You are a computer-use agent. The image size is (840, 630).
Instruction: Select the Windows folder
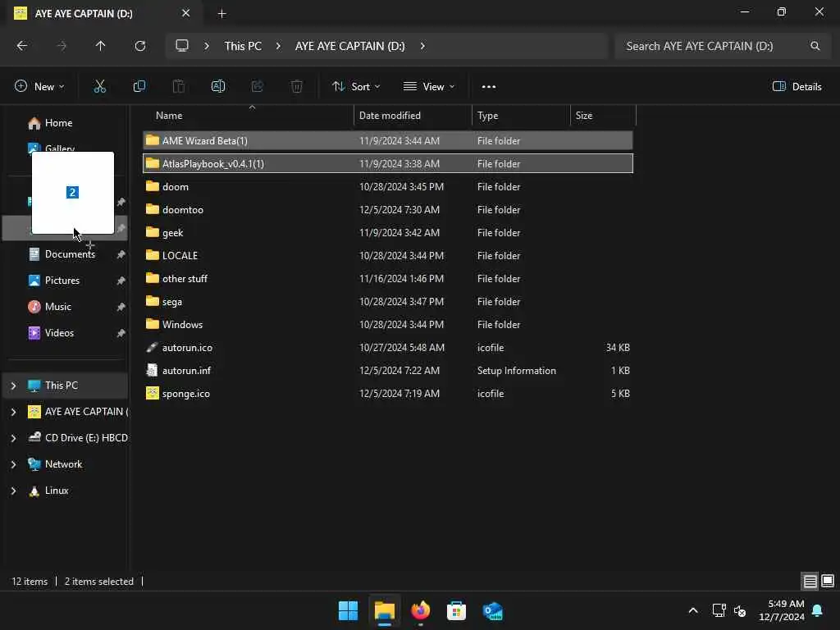pos(388,325)
